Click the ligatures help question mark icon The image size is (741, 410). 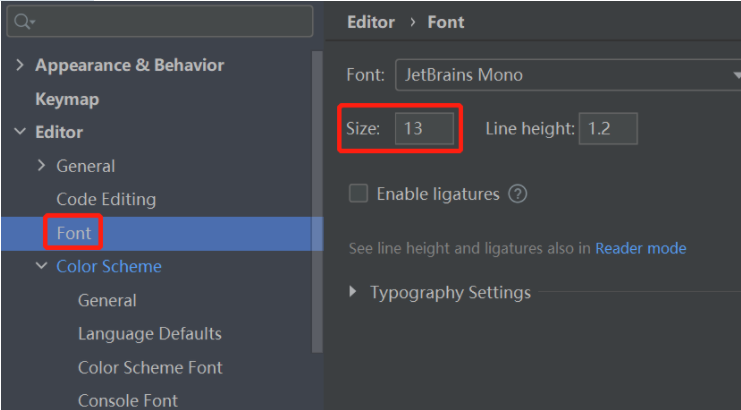517,194
